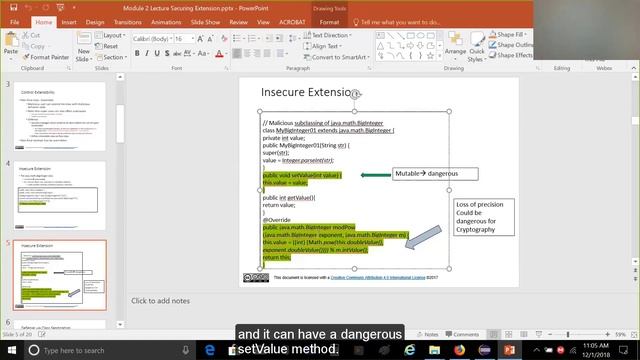
Task: Align text left toggle
Action: coord(237,53)
